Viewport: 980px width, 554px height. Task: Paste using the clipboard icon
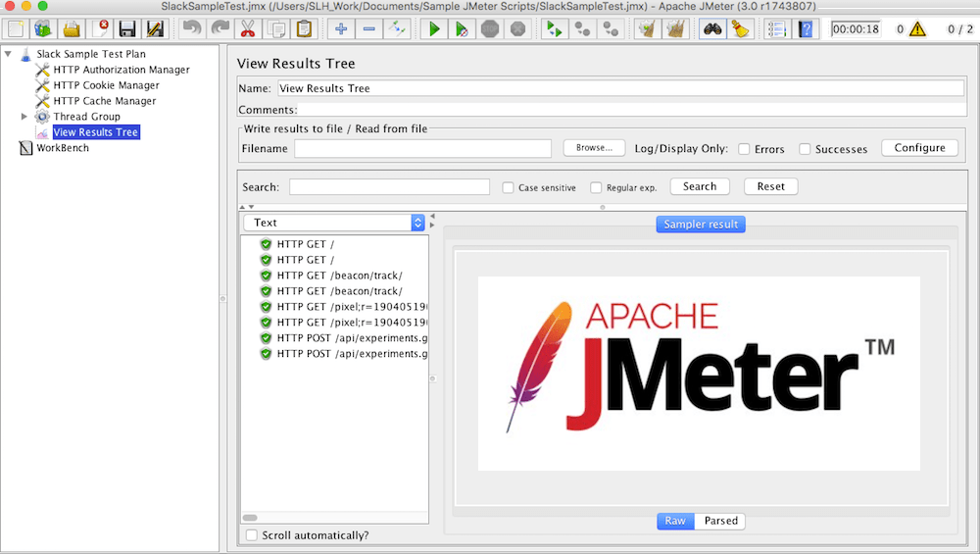pyautogui.click(x=305, y=28)
